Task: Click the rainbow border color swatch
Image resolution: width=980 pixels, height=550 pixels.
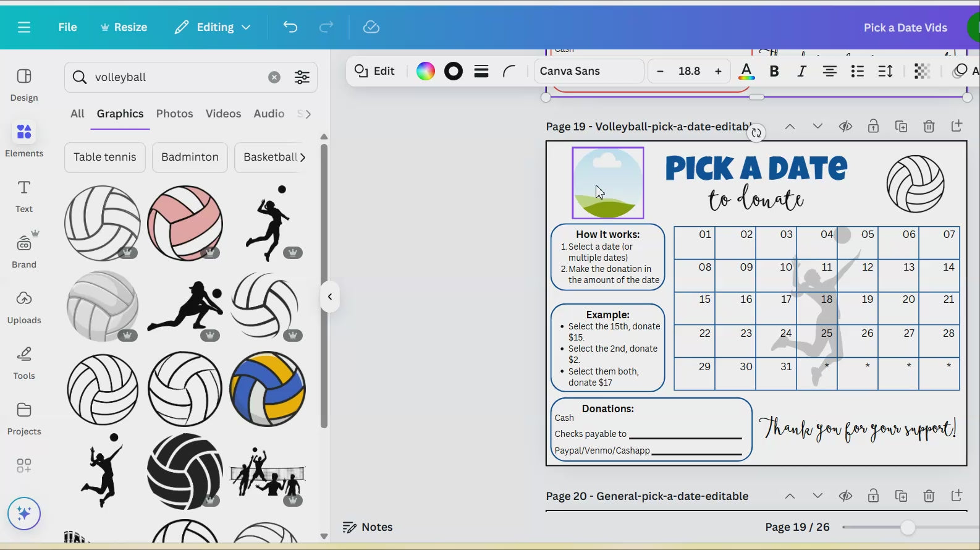Action: [x=426, y=72]
